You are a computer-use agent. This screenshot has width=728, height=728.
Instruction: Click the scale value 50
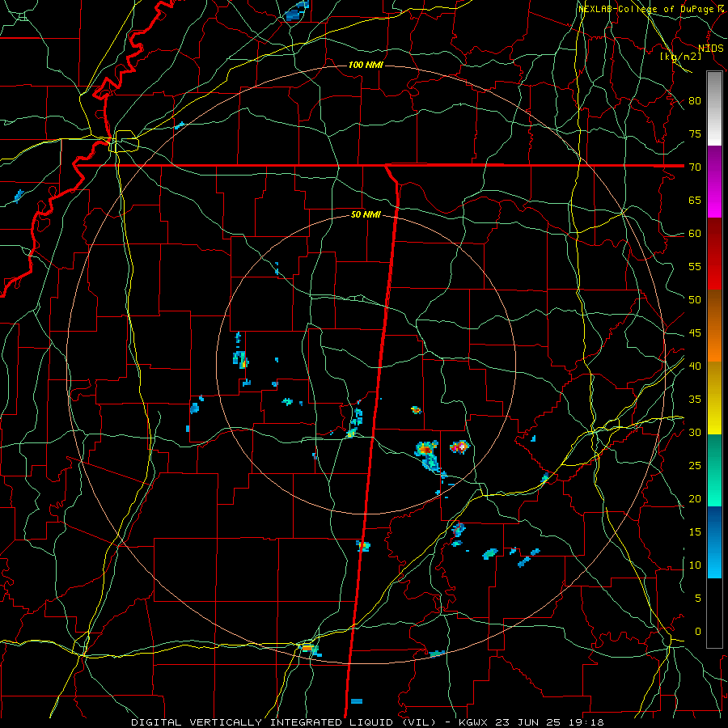tap(695, 299)
